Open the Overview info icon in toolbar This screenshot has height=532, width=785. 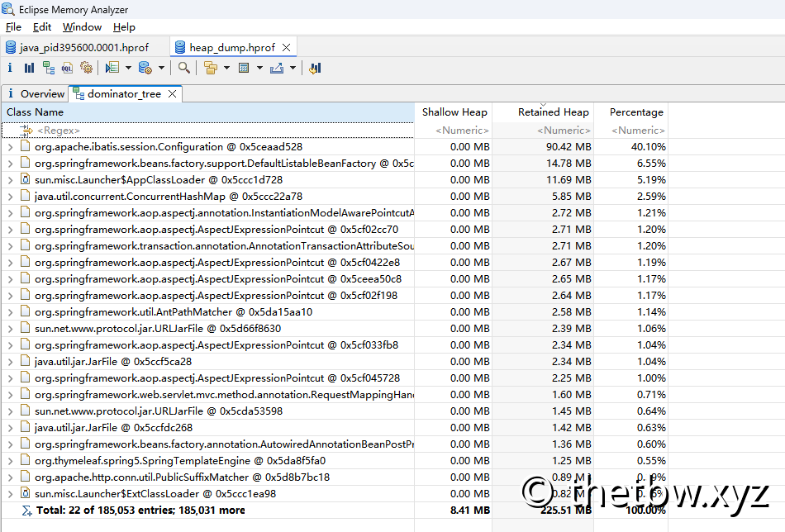click(x=10, y=68)
